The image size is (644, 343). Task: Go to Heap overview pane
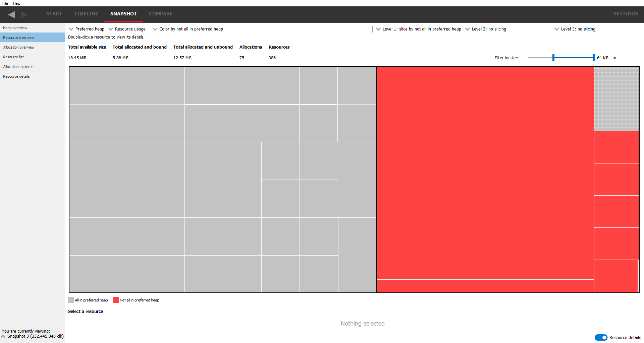click(x=15, y=28)
